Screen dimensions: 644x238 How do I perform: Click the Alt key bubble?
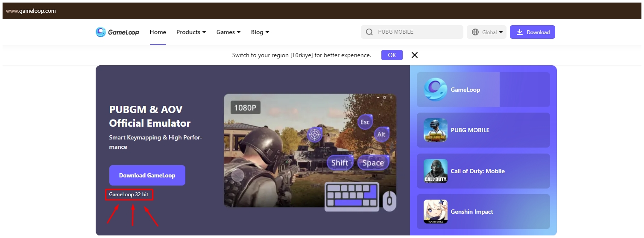381,134
